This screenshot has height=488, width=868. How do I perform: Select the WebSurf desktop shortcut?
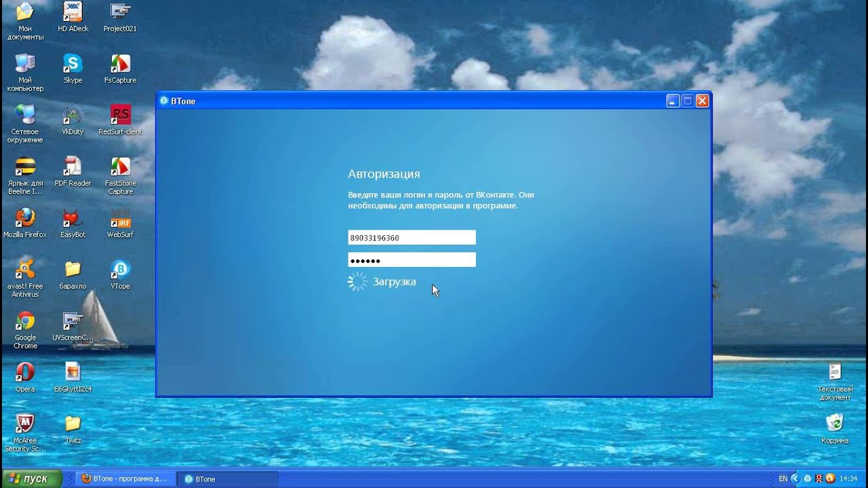click(x=120, y=223)
